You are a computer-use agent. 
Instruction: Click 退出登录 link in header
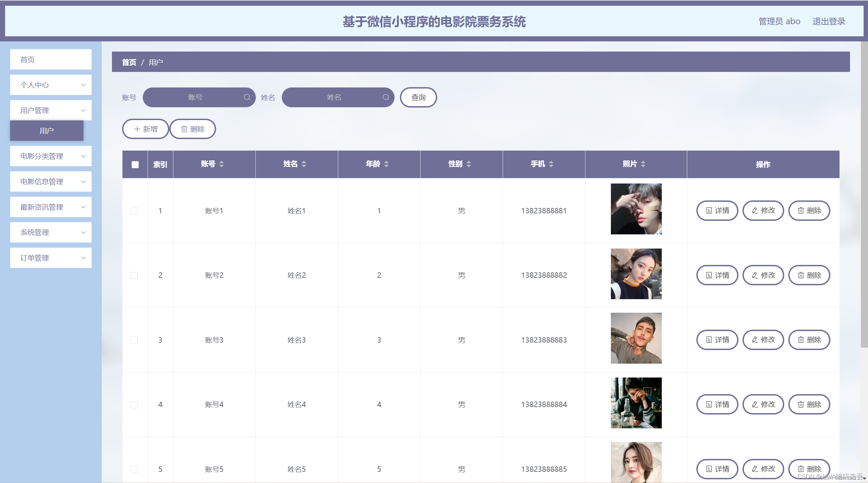(829, 21)
